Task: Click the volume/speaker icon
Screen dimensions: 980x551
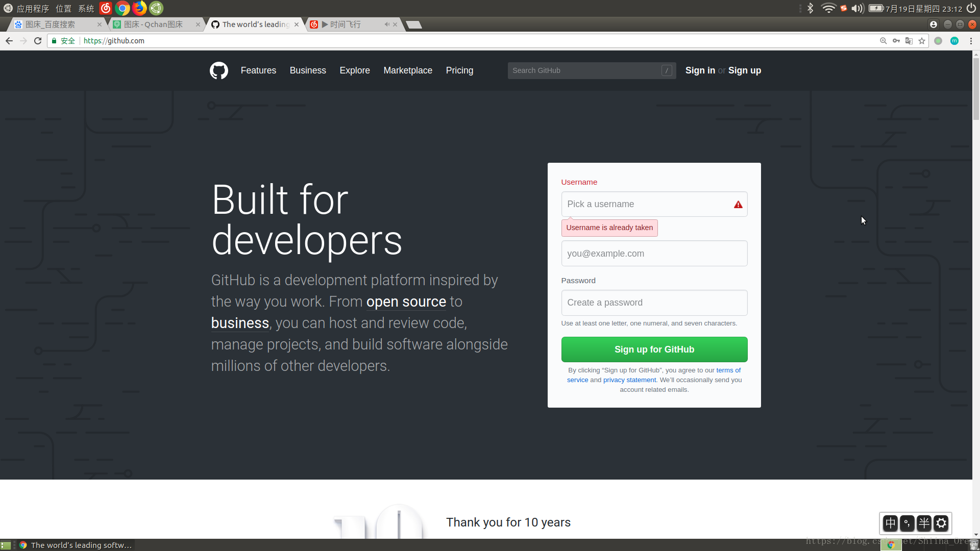Action: [x=855, y=8]
